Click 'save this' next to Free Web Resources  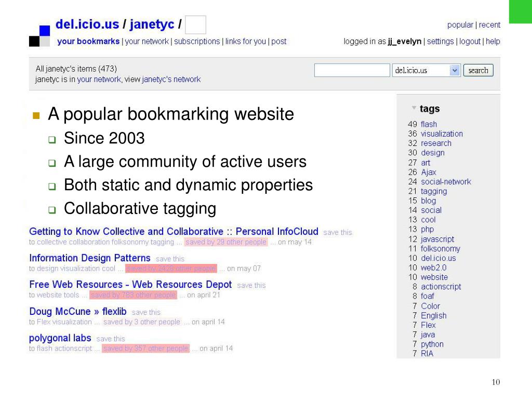click(251, 285)
